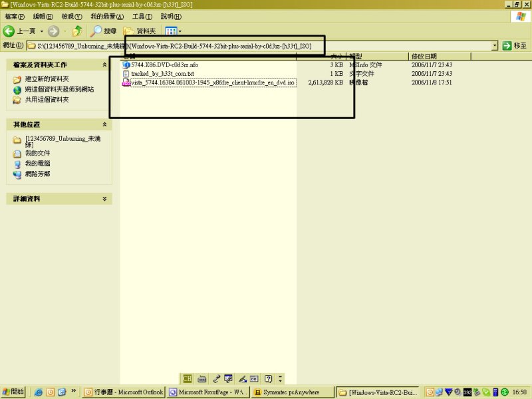532x399 pixels.
Task: Click the help question mark on language bar
Action: [269, 378]
